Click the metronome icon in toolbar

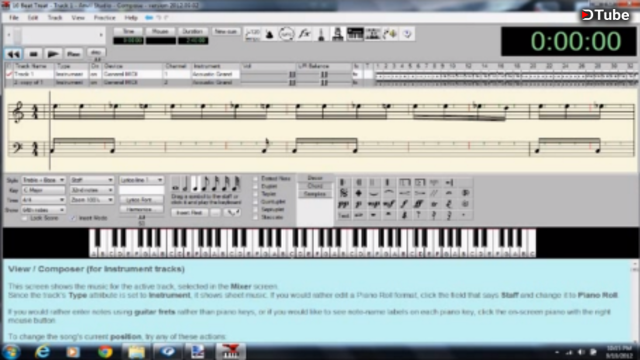tap(269, 34)
